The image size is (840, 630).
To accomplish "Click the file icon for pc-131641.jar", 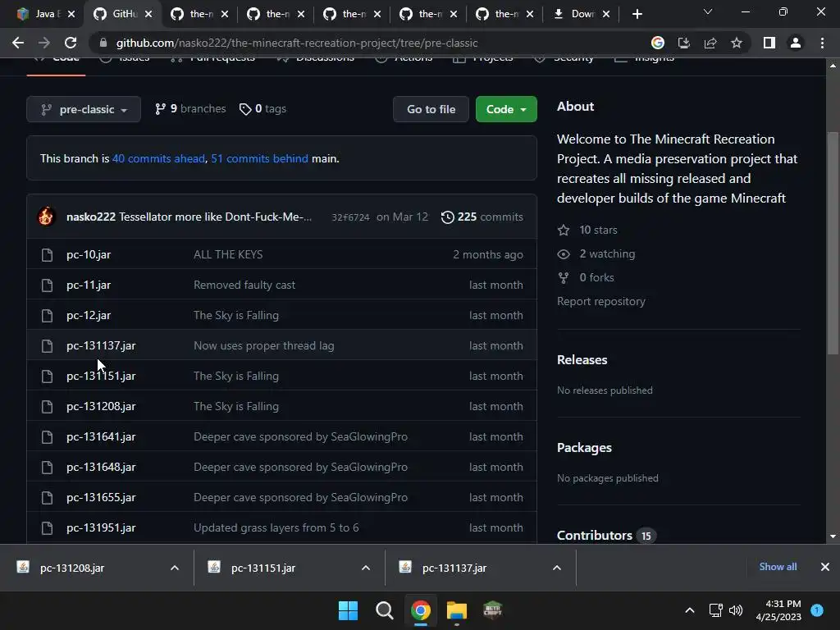I will point(47,437).
